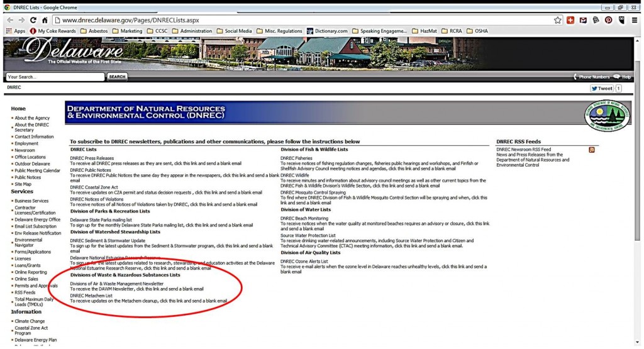The height and width of the screenshot is (349, 644).
Task: Open the Dictionary.com bookmark
Action: [x=327, y=31]
